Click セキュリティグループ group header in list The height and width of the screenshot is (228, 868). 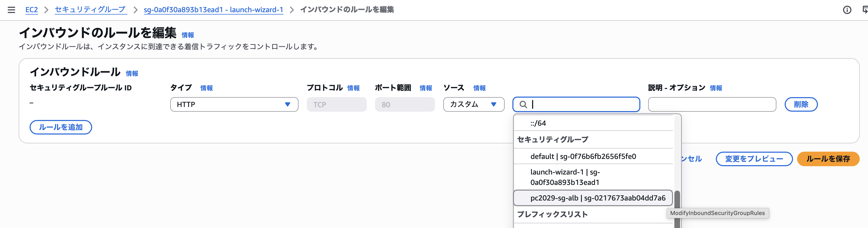[553, 140]
